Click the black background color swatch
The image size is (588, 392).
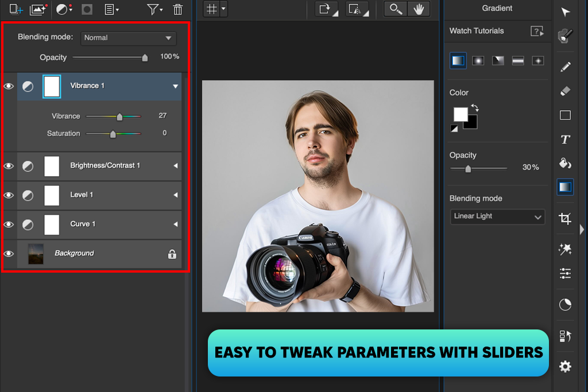(472, 123)
